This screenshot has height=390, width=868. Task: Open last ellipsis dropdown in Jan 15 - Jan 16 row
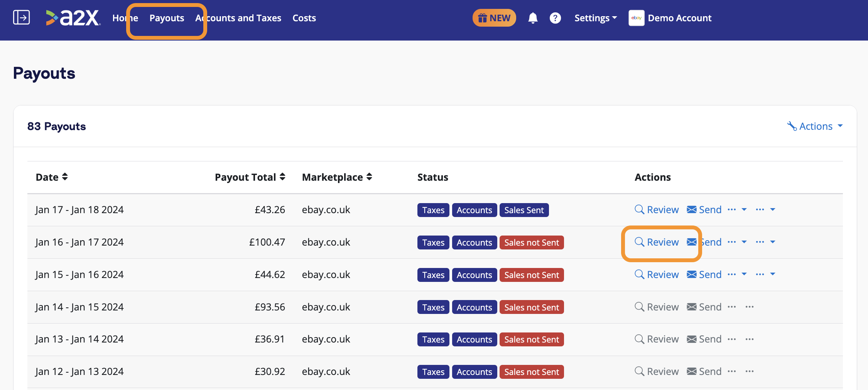(765, 275)
